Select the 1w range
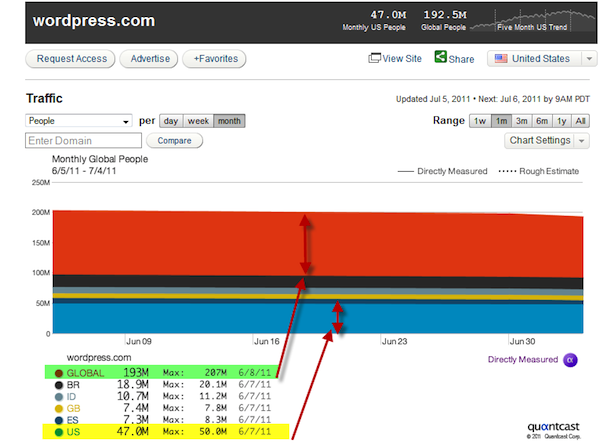Viewport: 600px width, 444px height. (x=480, y=121)
